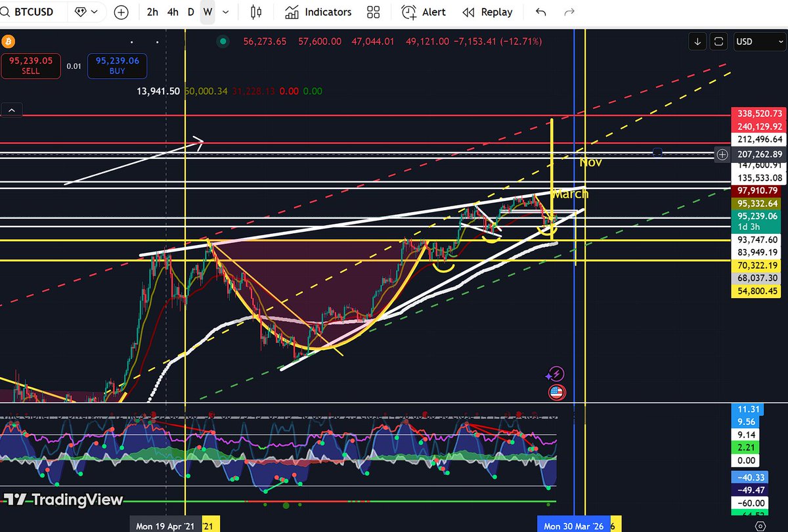
Task: Click the Bitcoin symbol logo
Action: click(x=8, y=41)
